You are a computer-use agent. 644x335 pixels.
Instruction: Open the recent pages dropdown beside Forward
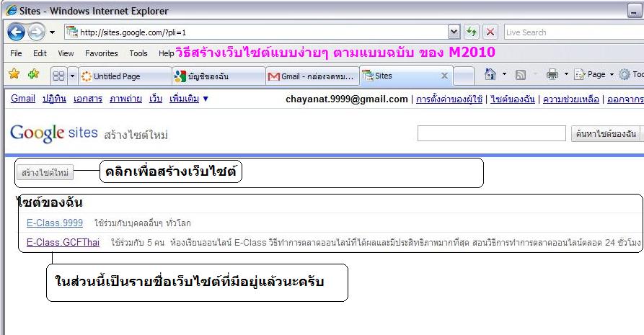(52, 32)
